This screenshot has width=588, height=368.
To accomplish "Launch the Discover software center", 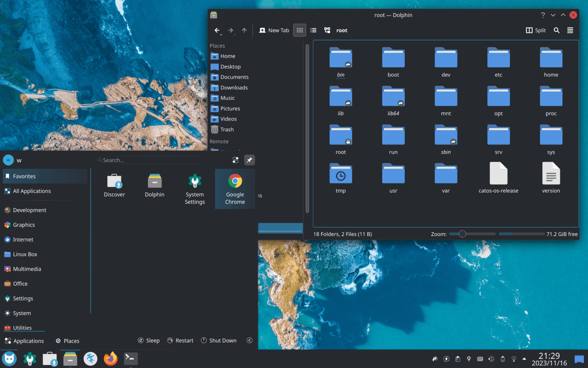I will pos(114,185).
